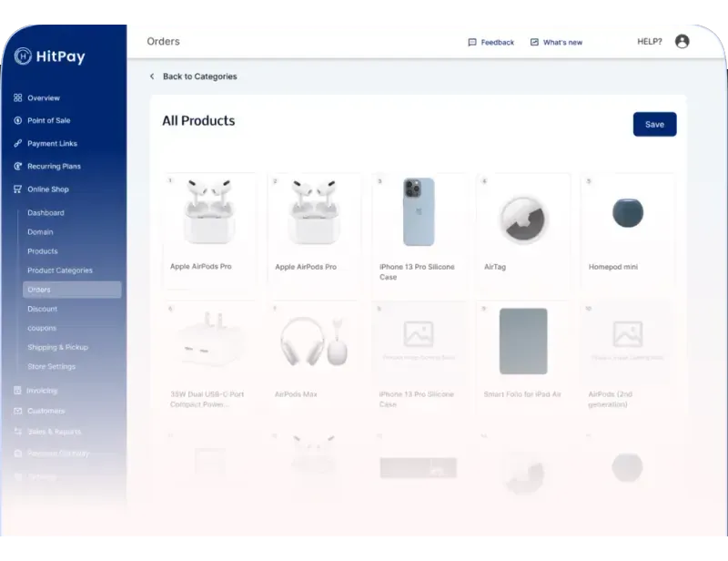
Task: Select the AirPods Max product card
Action: [314, 358]
